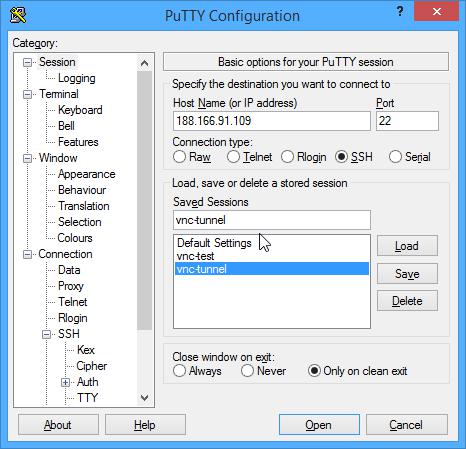
Task: Open the SSH category in tree
Action: click(69, 334)
